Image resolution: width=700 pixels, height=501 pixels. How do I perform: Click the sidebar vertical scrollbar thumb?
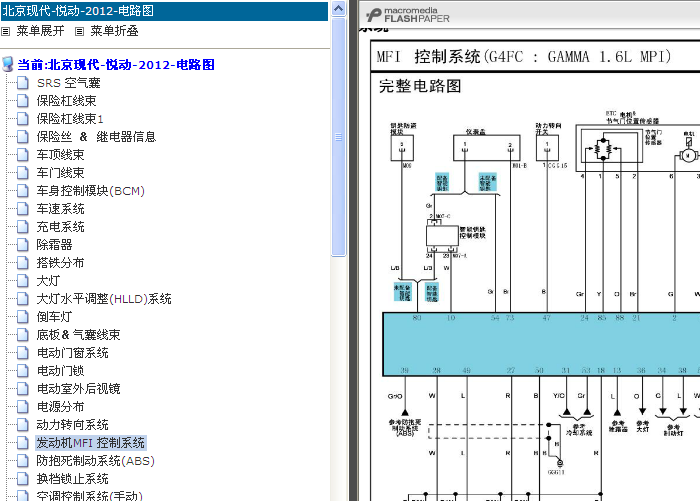click(338, 137)
